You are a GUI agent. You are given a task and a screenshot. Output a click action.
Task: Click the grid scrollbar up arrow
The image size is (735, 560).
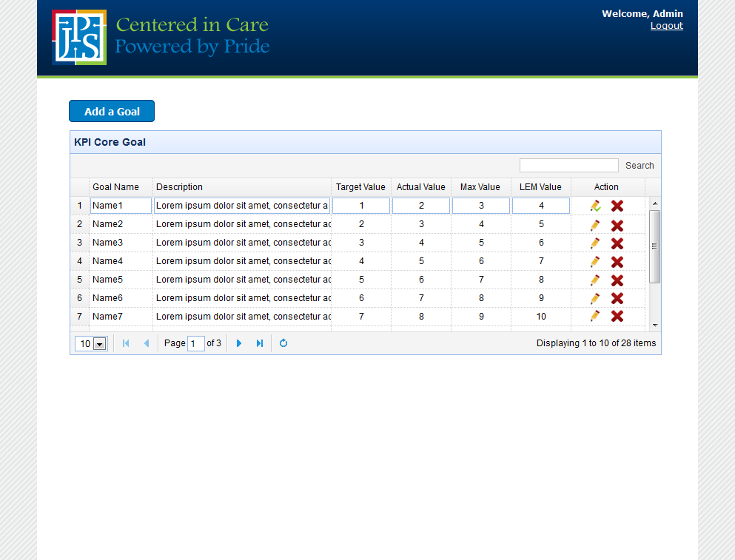point(655,203)
